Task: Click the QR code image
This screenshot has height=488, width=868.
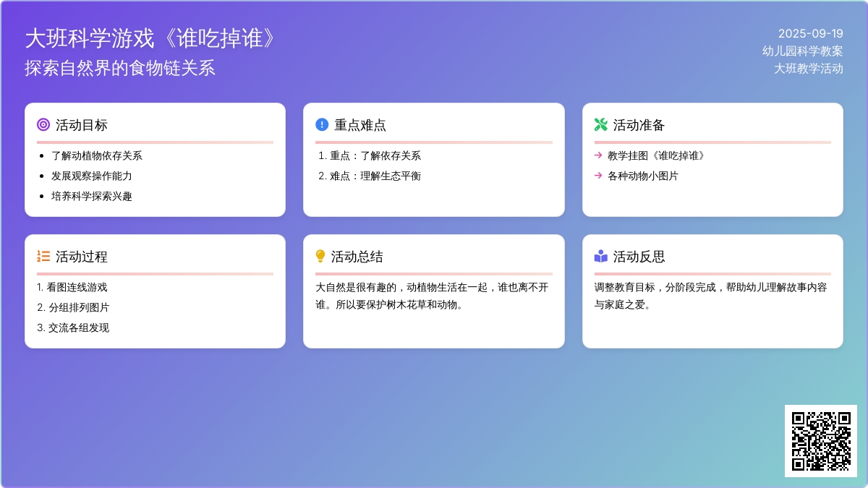Action: [x=820, y=440]
